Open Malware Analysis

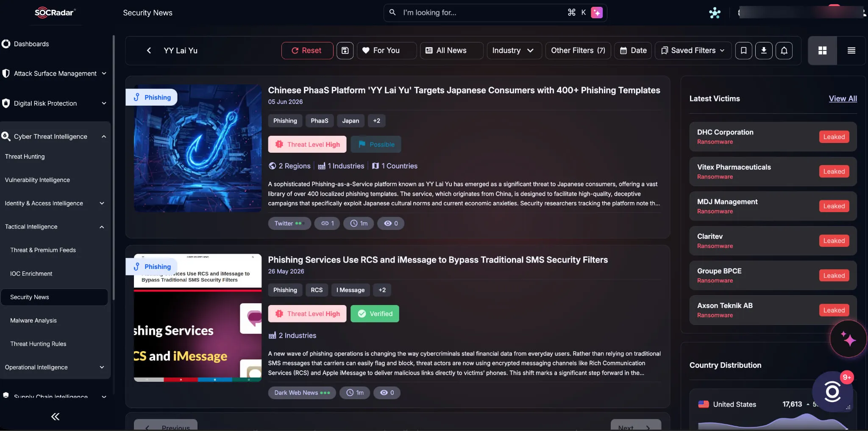[x=33, y=320]
